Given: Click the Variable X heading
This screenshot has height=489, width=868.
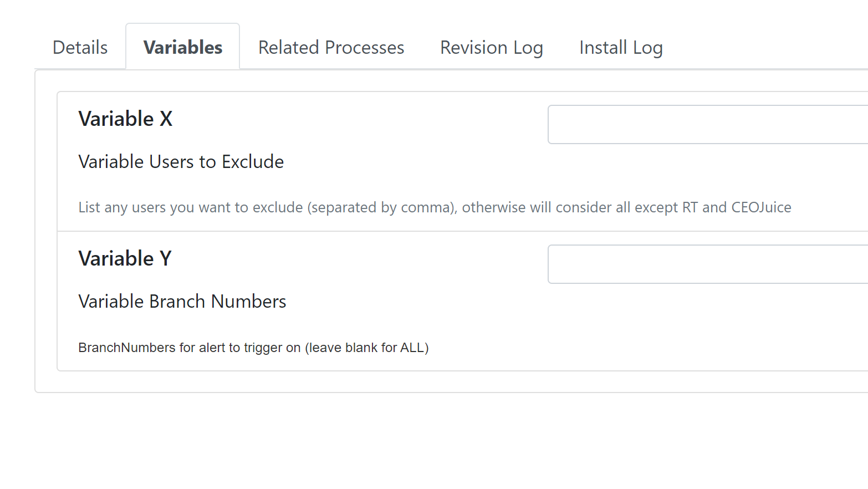Looking at the screenshot, I should point(126,119).
